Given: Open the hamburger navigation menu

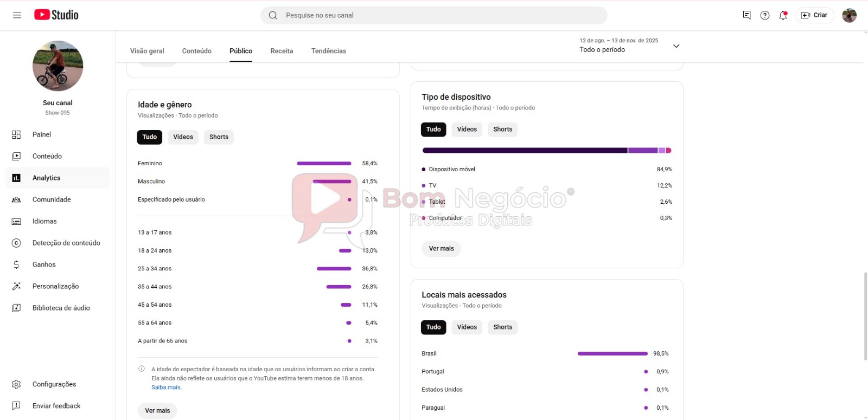Looking at the screenshot, I should 17,15.
